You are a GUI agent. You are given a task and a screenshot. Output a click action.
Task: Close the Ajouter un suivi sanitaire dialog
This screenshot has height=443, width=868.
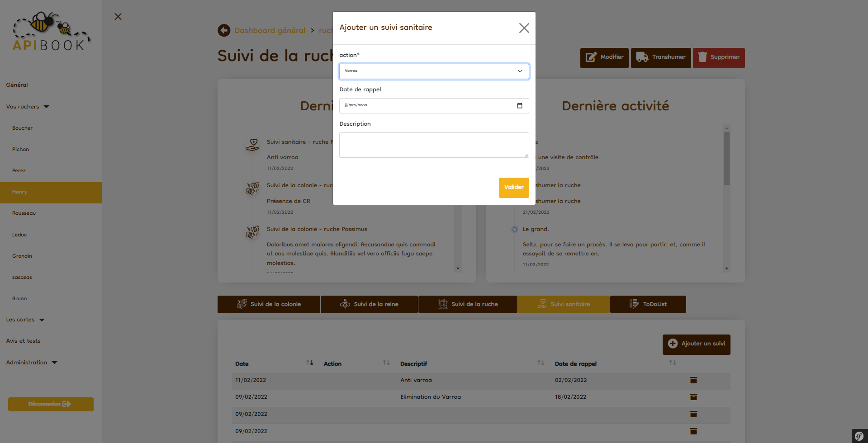(x=524, y=28)
